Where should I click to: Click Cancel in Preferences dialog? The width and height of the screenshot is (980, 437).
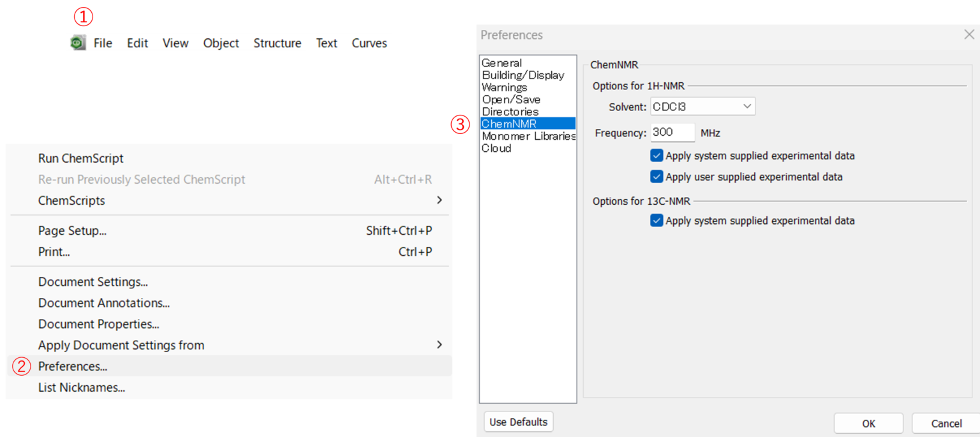[946, 423]
